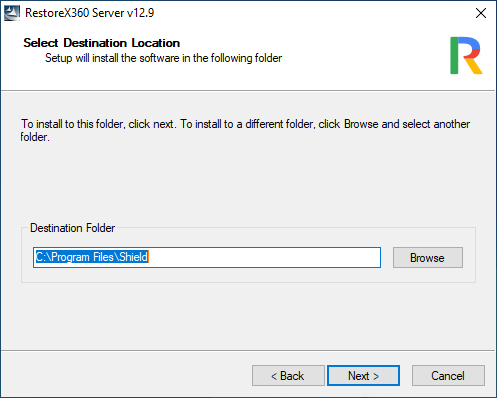
Task: Click empty footer area left of Back button
Action: (127, 375)
